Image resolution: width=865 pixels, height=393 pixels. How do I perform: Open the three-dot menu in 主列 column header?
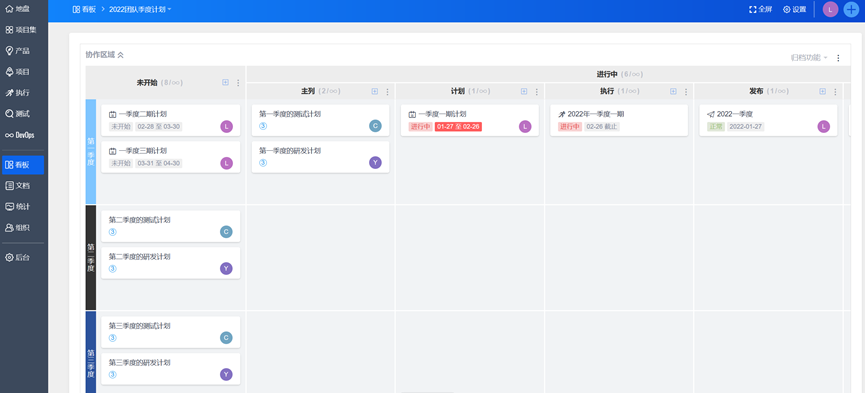click(x=387, y=92)
